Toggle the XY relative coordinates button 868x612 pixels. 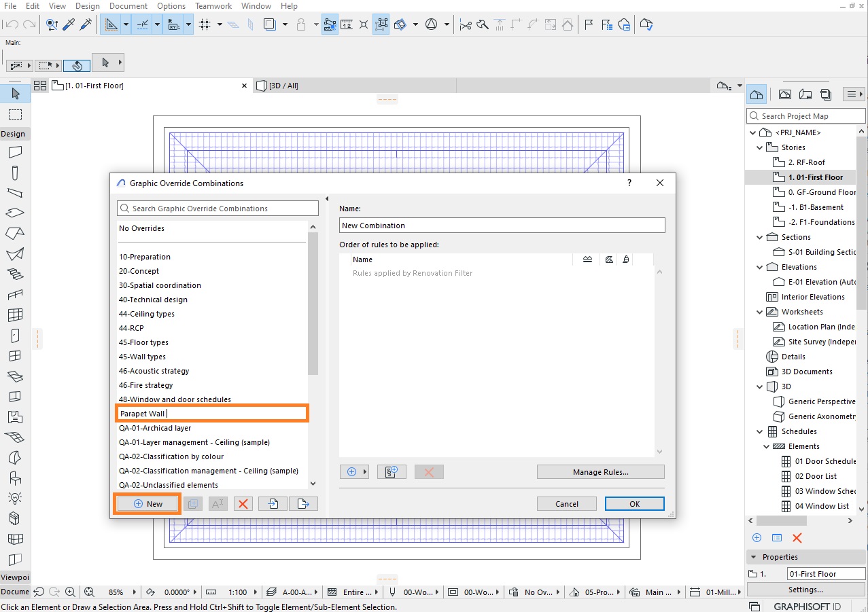coord(172,24)
